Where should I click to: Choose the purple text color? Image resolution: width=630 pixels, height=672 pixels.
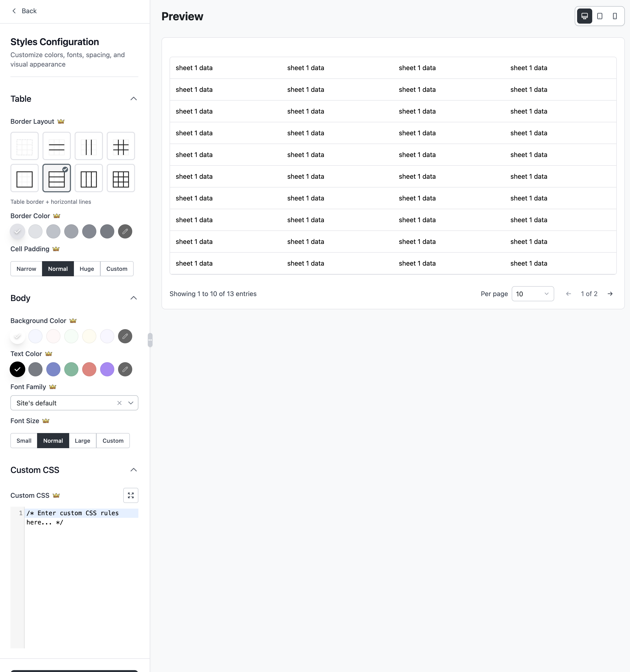(107, 370)
